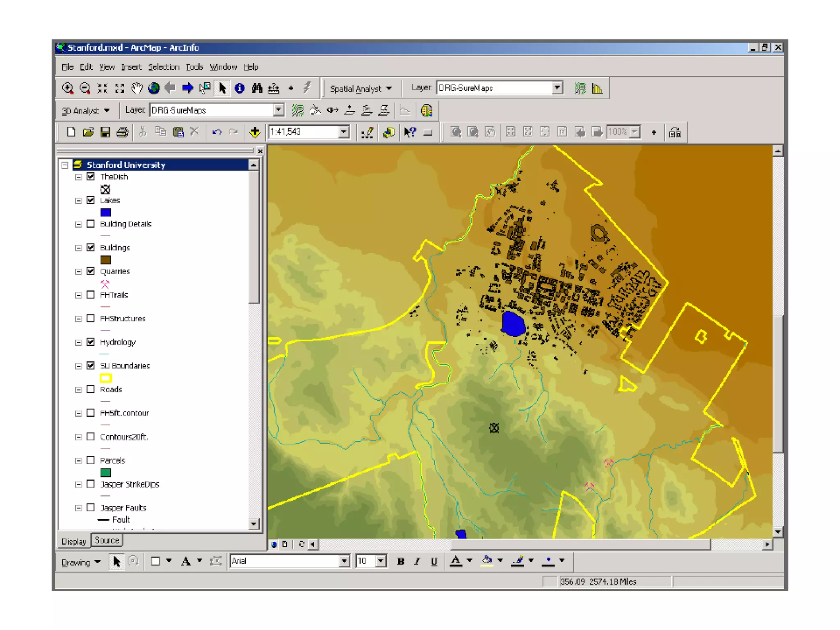The width and height of the screenshot is (840, 630).
Task: Open the 3D Analyst dropdown menu
Action: tap(85, 111)
